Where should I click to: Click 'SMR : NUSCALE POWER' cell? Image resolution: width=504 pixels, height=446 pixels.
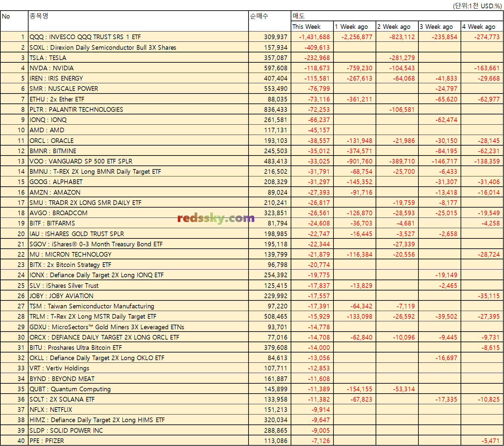tap(138, 89)
